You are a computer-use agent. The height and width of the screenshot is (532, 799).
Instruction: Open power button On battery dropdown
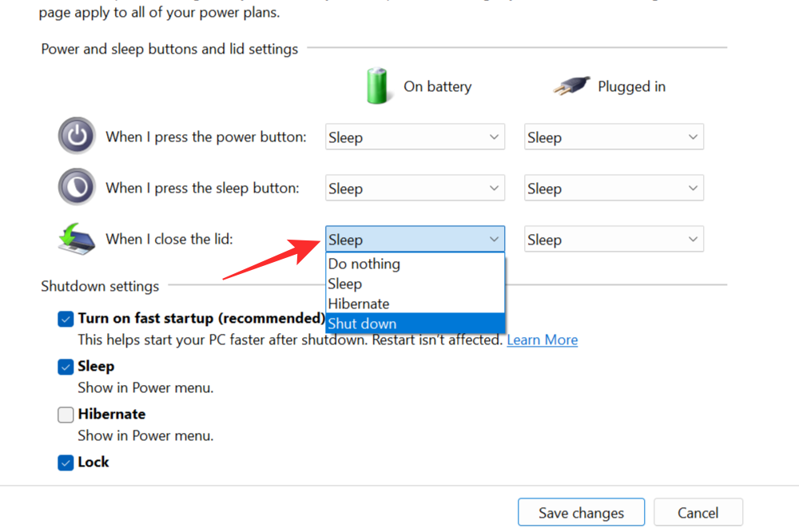415,137
